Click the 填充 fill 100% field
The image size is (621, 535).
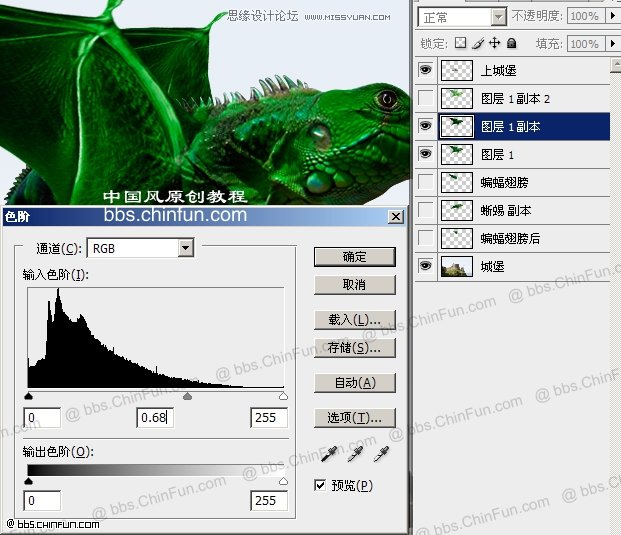click(x=586, y=44)
